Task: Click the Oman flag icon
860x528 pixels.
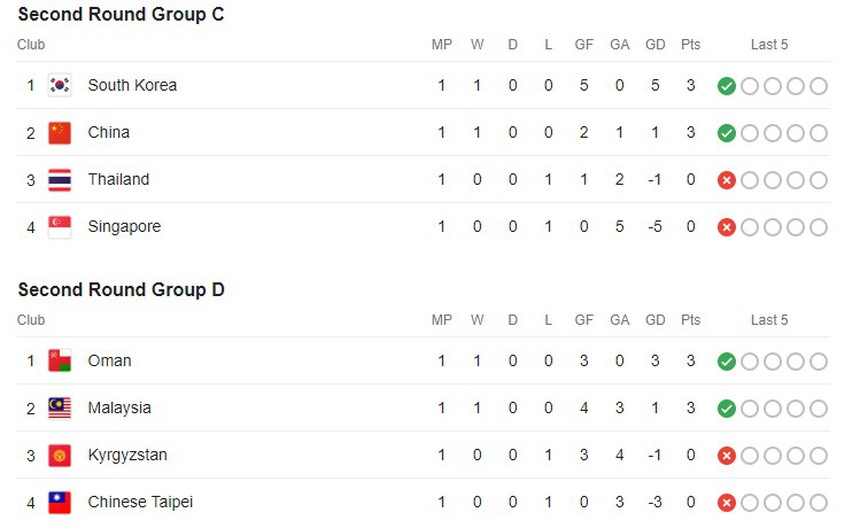Action: (x=60, y=361)
